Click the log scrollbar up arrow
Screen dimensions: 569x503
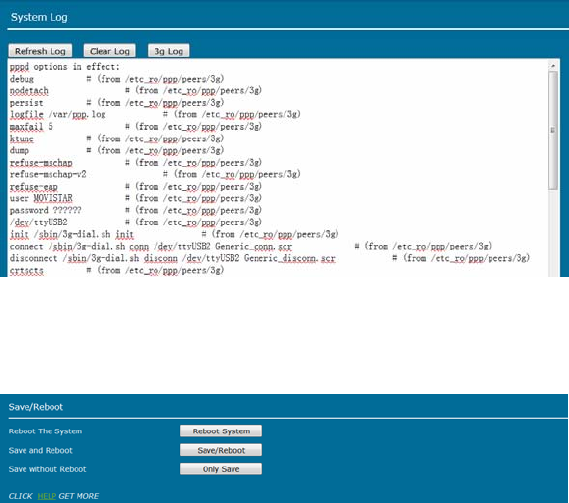tap(553, 66)
